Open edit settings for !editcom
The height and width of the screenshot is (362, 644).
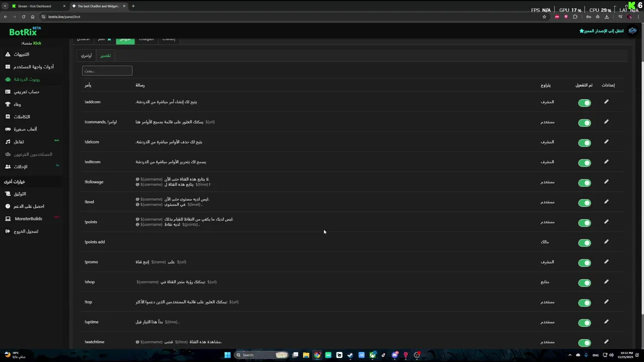click(606, 162)
